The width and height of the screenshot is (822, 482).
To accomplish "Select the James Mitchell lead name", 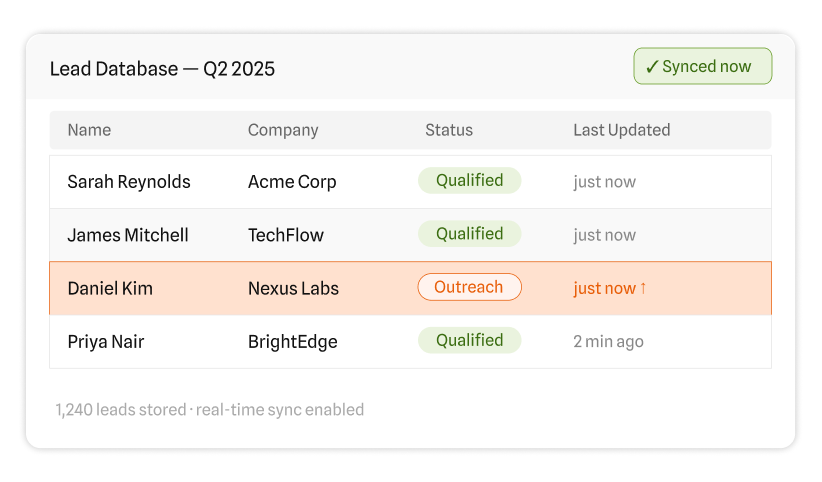I will point(128,235).
